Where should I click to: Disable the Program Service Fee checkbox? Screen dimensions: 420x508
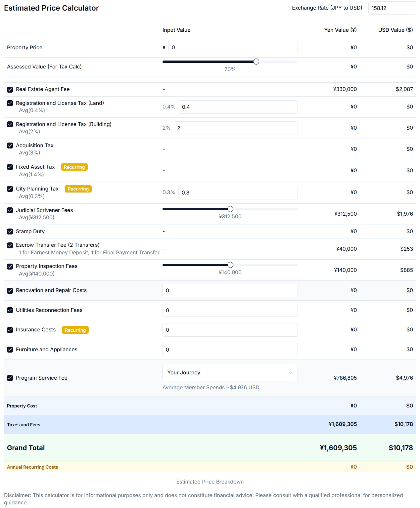[x=10, y=378]
